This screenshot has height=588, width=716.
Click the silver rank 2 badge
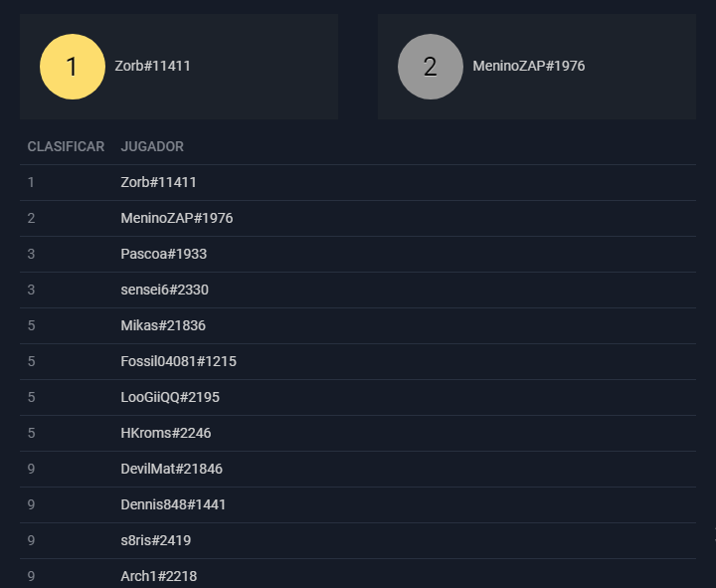tap(431, 67)
